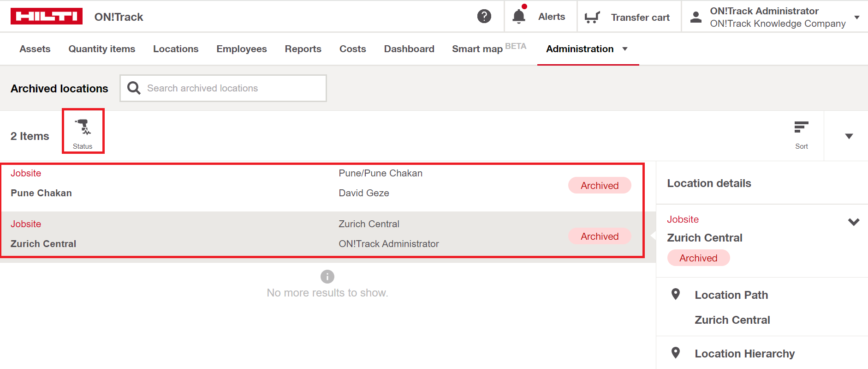Open the Employees tab
The height and width of the screenshot is (369, 868).
(x=242, y=49)
